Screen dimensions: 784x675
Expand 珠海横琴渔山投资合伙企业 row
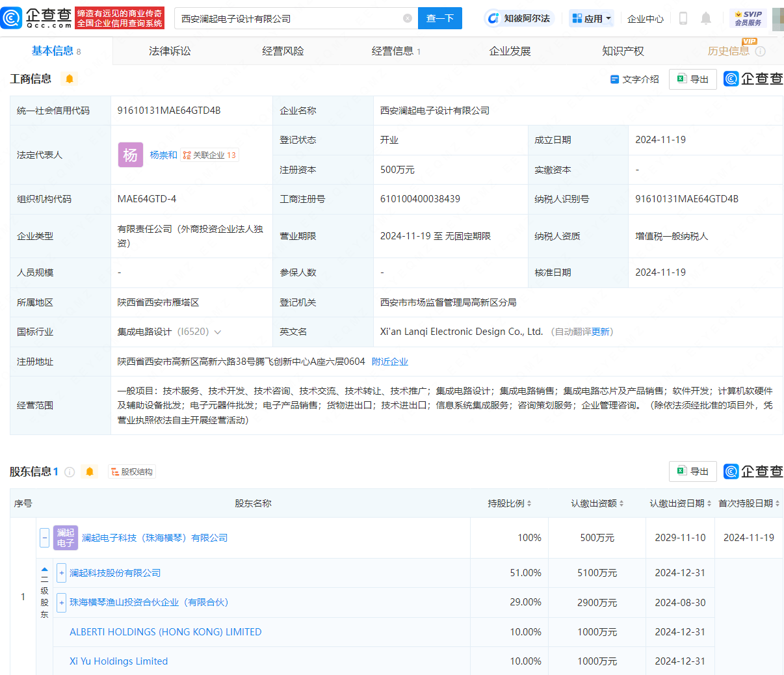[62, 602]
